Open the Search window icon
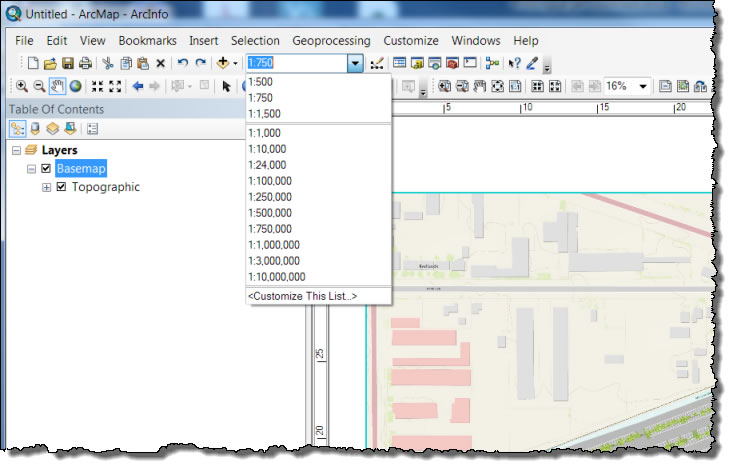 point(435,63)
